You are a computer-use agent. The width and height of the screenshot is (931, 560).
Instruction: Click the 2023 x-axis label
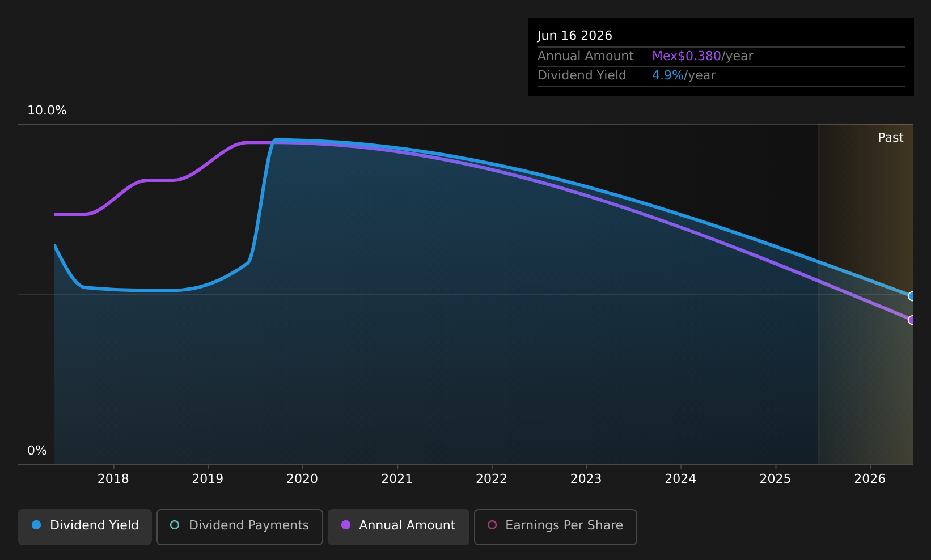click(x=586, y=479)
